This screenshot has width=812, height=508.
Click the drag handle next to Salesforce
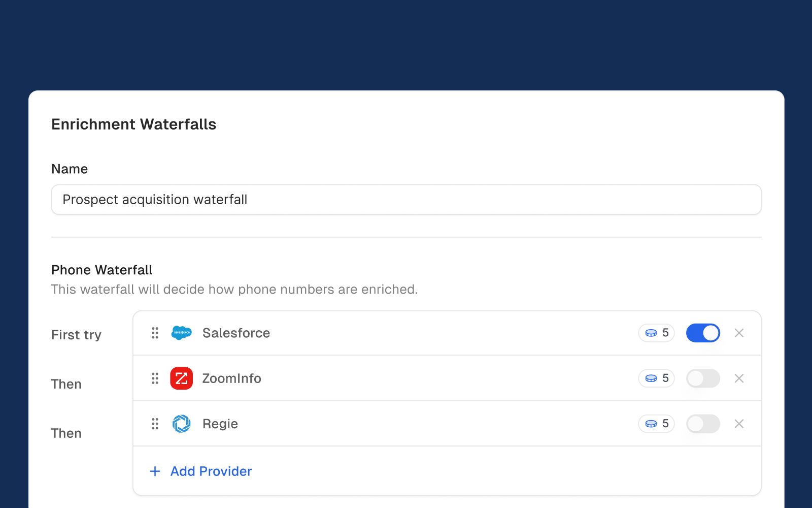pos(155,333)
